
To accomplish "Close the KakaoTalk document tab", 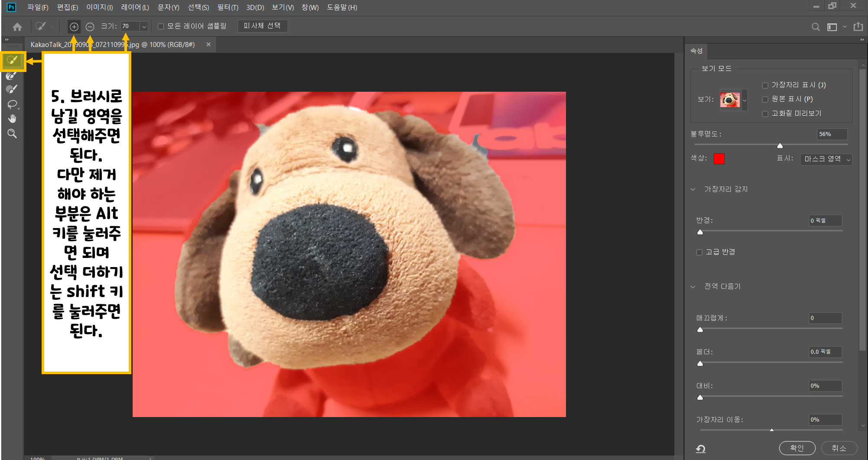I will 208,44.
